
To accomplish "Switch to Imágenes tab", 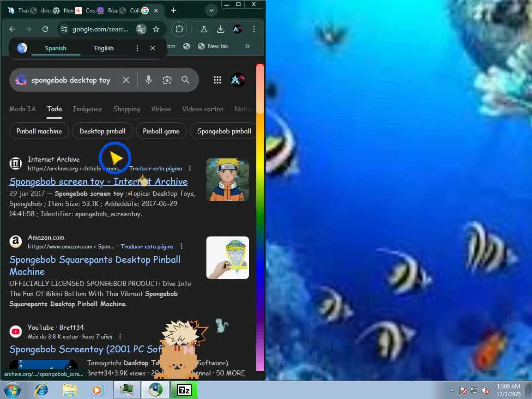I will 87,109.
